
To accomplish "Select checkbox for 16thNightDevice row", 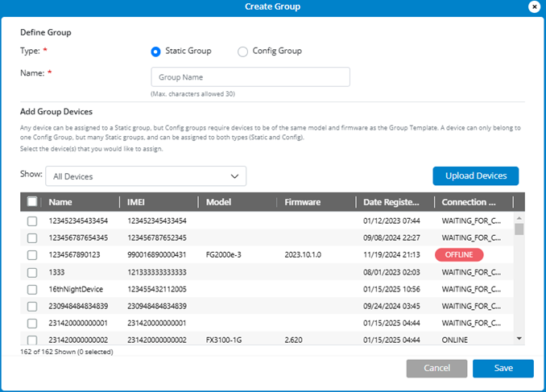I will click(32, 289).
